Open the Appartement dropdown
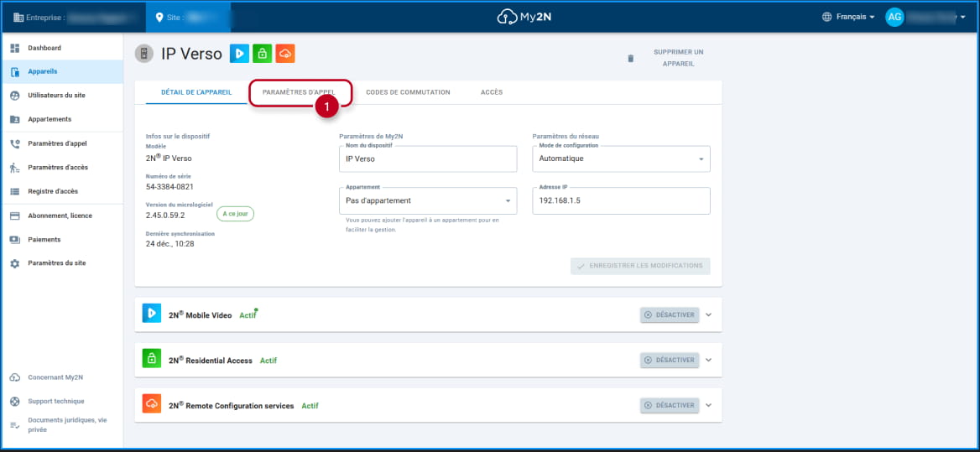 [428, 201]
